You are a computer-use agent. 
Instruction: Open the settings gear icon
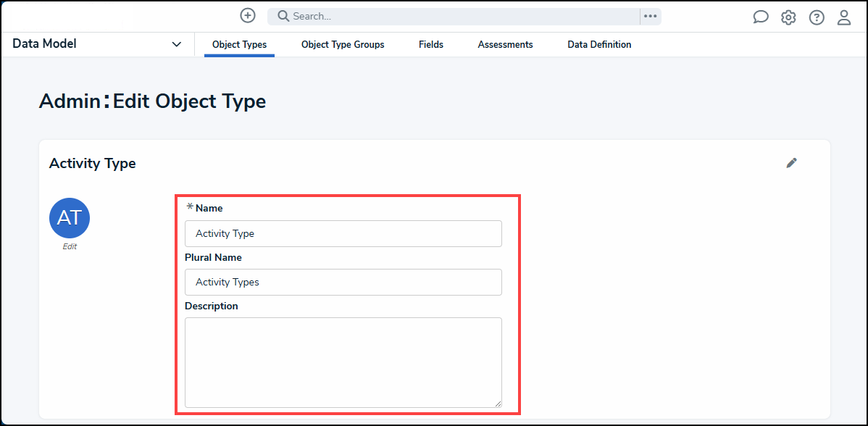(788, 17)
